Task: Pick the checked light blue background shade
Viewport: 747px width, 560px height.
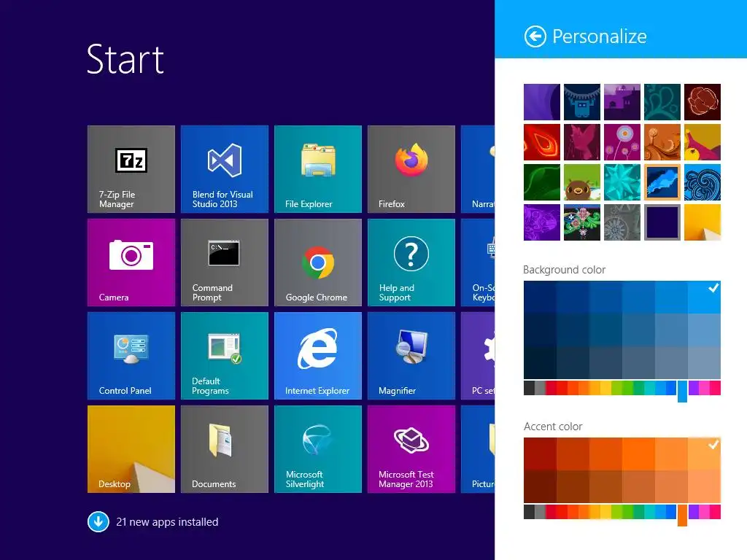Action: pos(704,297)
